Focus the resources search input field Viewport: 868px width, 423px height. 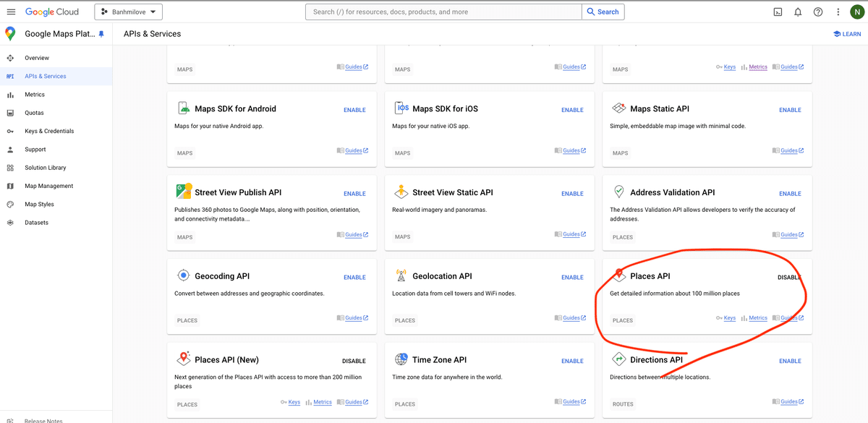[444, 12]
